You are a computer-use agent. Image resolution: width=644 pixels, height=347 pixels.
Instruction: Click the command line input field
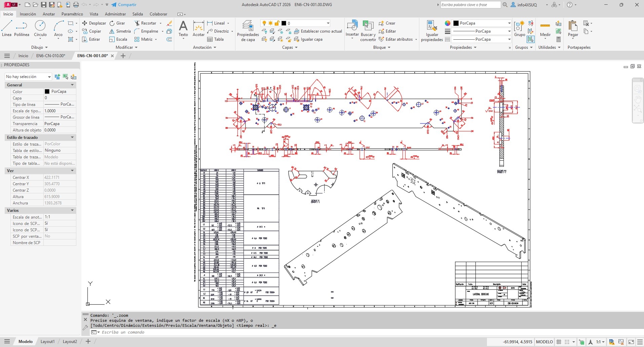pos(202,332)
